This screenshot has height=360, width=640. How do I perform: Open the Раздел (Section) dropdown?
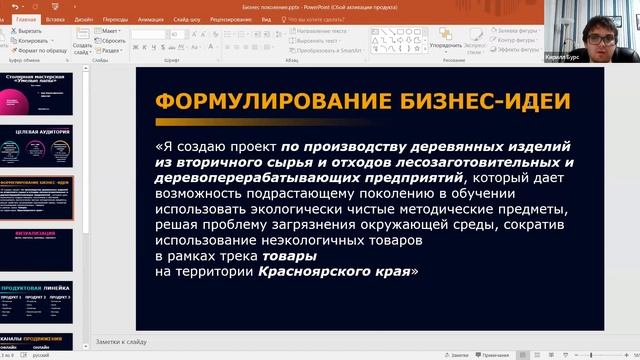[109, 51]
